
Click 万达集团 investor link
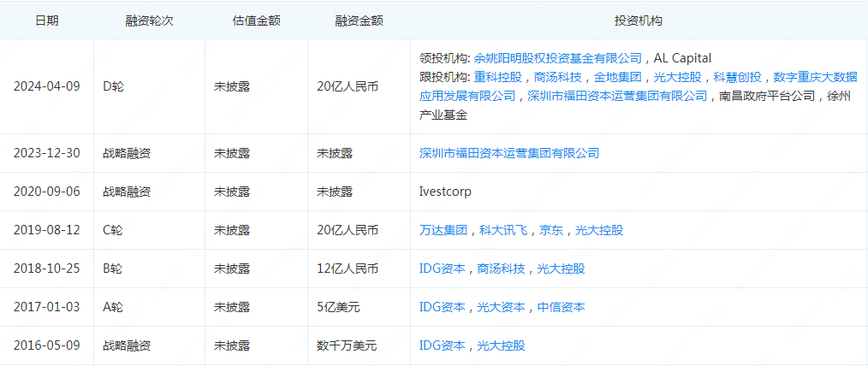(x=443, y=230)
